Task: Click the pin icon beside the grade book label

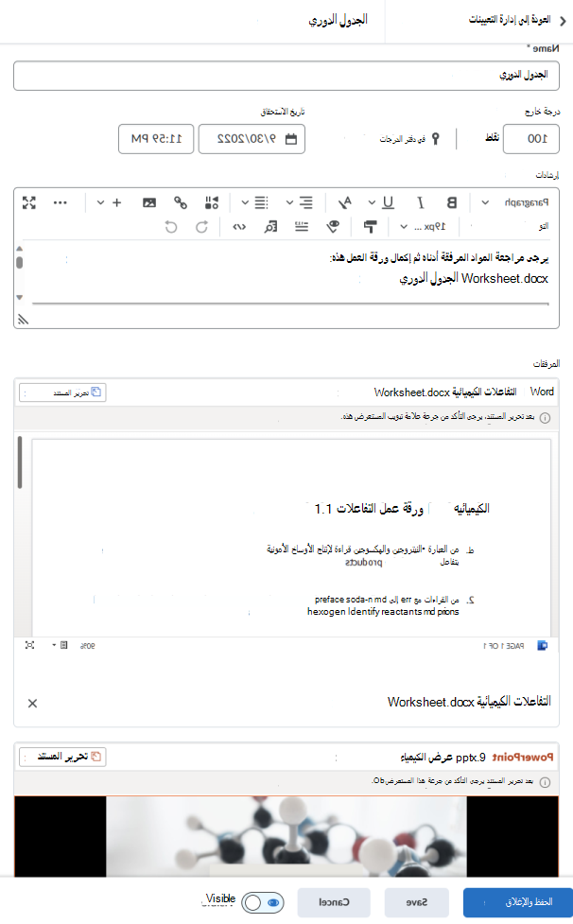Action: pyautogui.click(x=436, y=139)
